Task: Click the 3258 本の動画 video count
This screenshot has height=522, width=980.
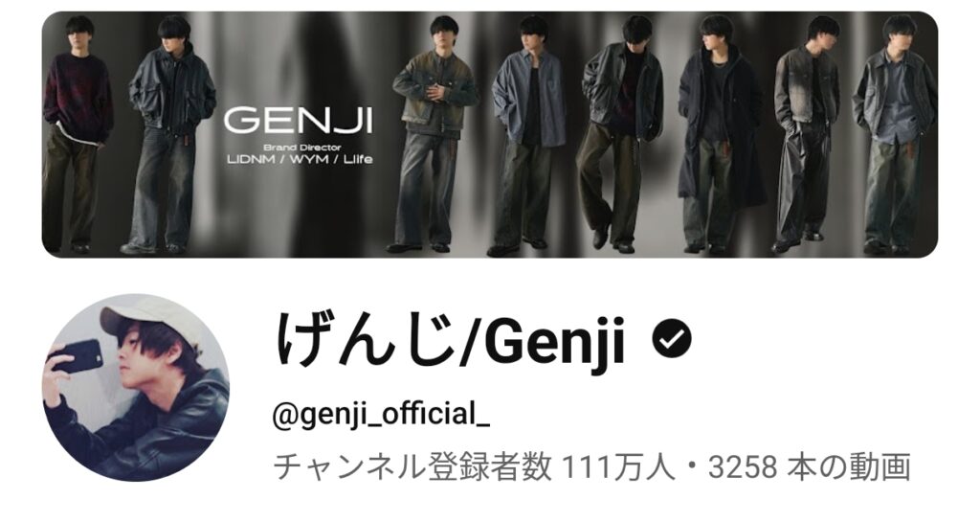Action: click(x=809, y=467)
